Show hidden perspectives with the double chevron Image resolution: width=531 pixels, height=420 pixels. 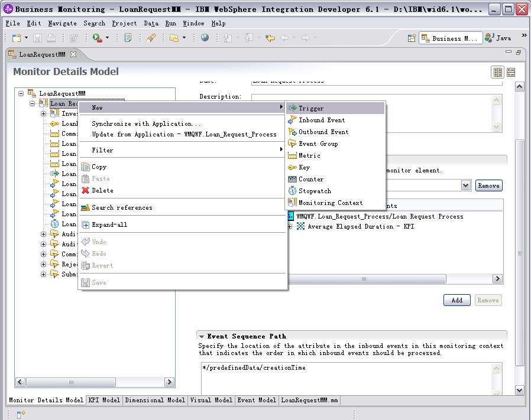click(524, 35)
